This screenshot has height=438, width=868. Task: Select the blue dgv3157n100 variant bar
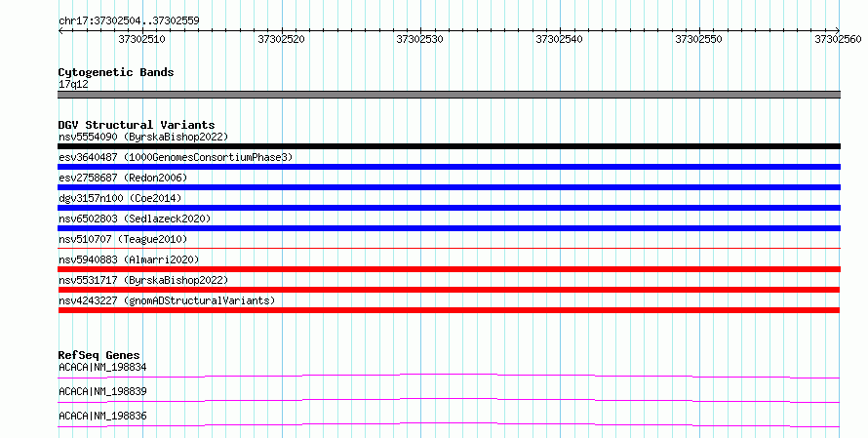pyautogui.click(x=449, y=208)
